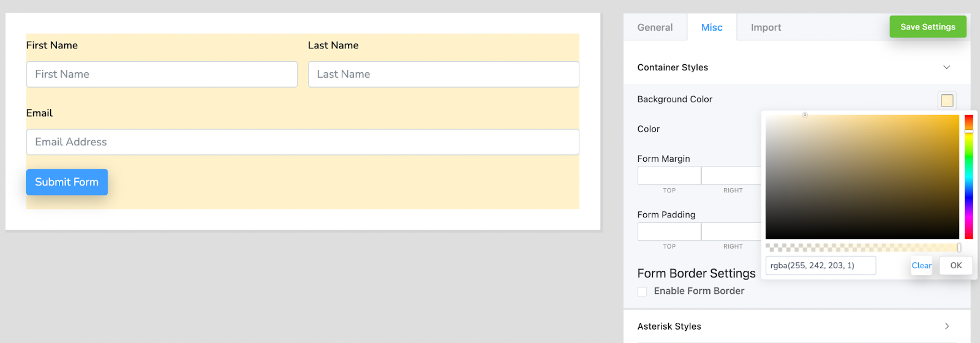980x343 pixels.
Task: Pick a shade in the saturation panel
Action: pos(862,177)
